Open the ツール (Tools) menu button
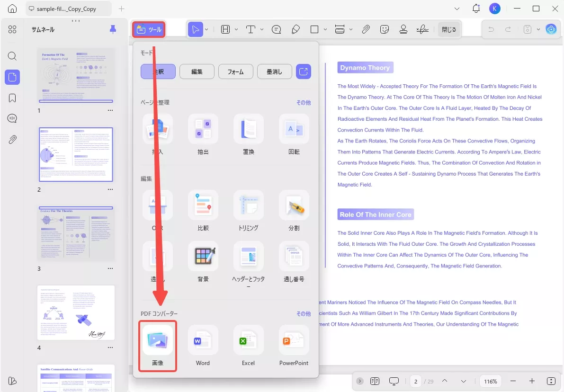The image size is (564, 392). click(x=149, y=29)
